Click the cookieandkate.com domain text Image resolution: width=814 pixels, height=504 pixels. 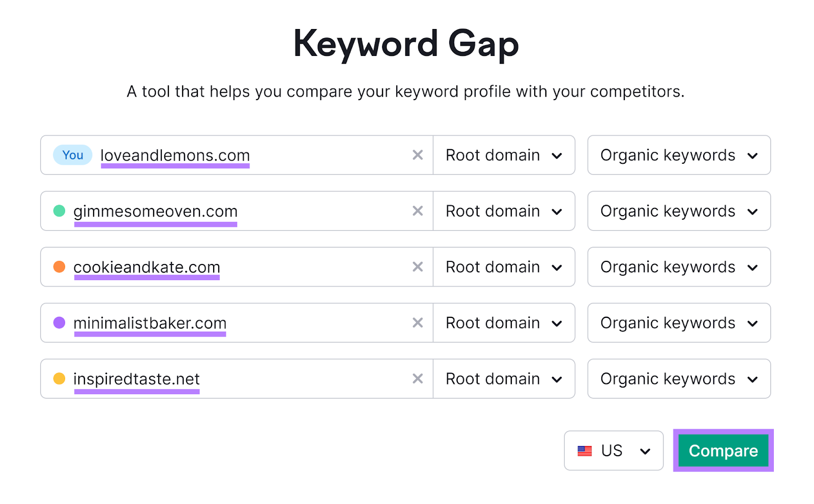pos(147,267)
